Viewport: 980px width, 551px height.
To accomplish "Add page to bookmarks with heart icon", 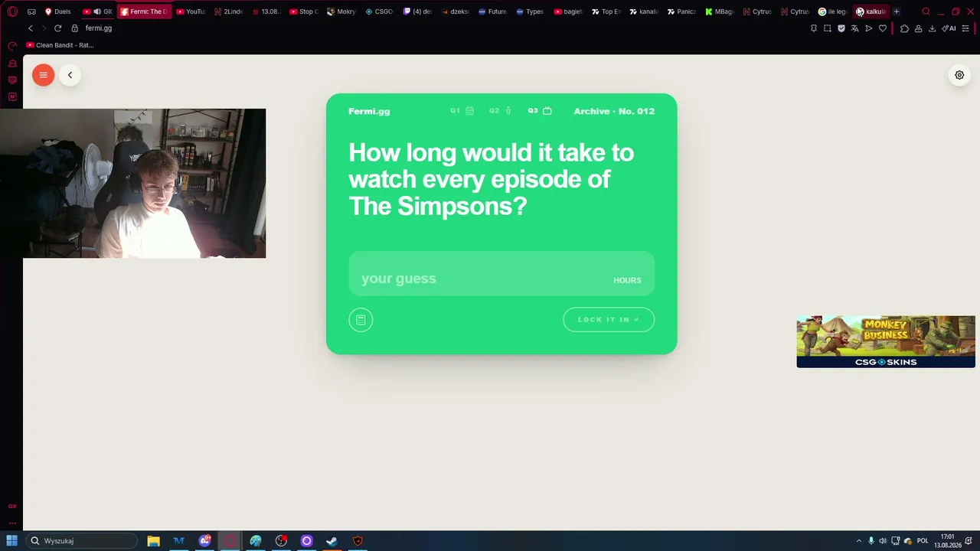I will 882,28.
